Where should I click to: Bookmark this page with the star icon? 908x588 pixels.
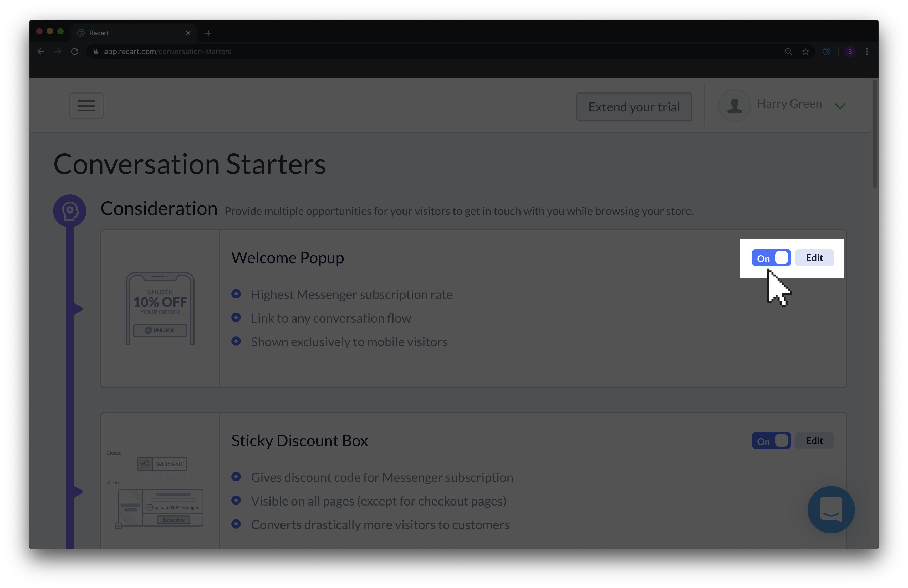point(805,51)
